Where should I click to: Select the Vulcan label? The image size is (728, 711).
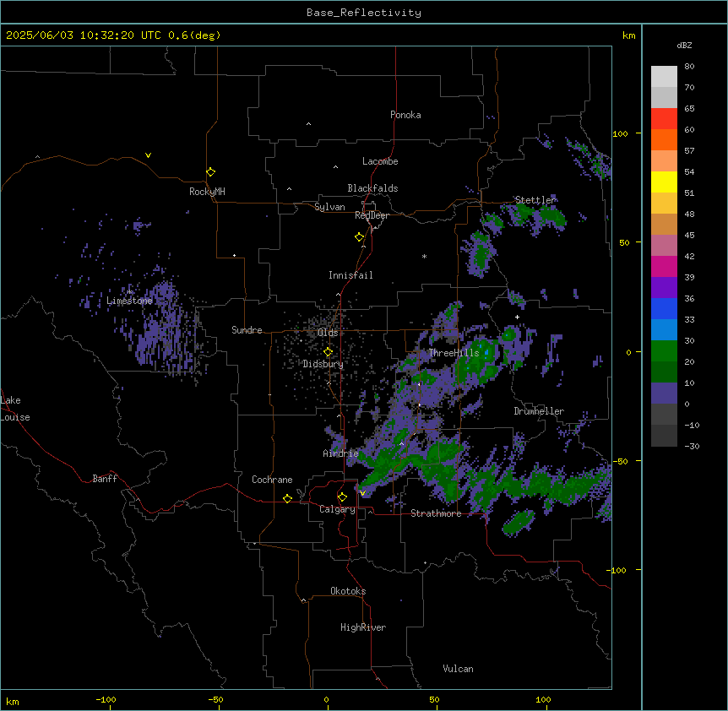[x=459, y=669]
